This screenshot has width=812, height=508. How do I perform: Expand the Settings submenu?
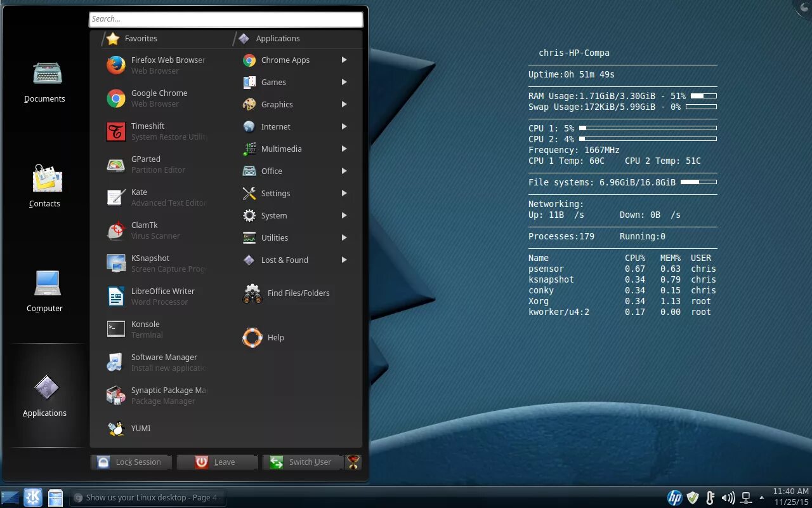(x=295, y=193)
